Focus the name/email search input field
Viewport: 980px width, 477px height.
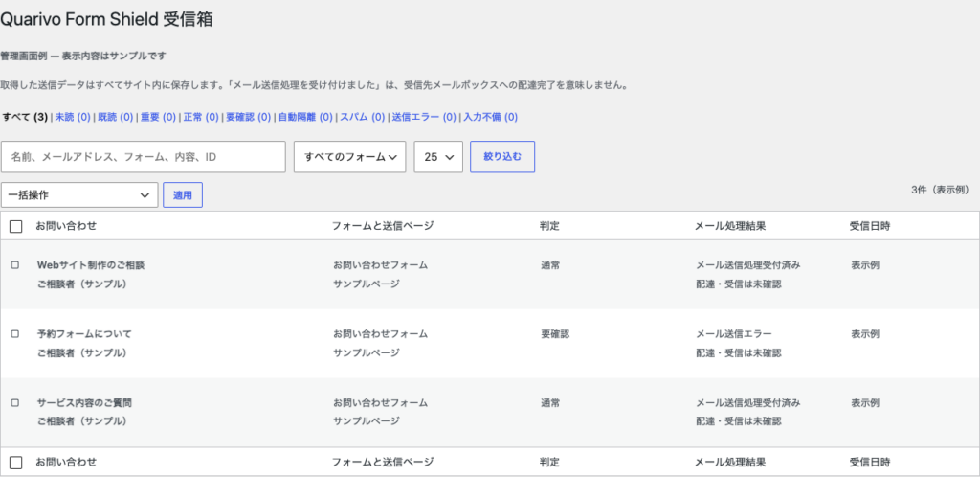point(144,157)
